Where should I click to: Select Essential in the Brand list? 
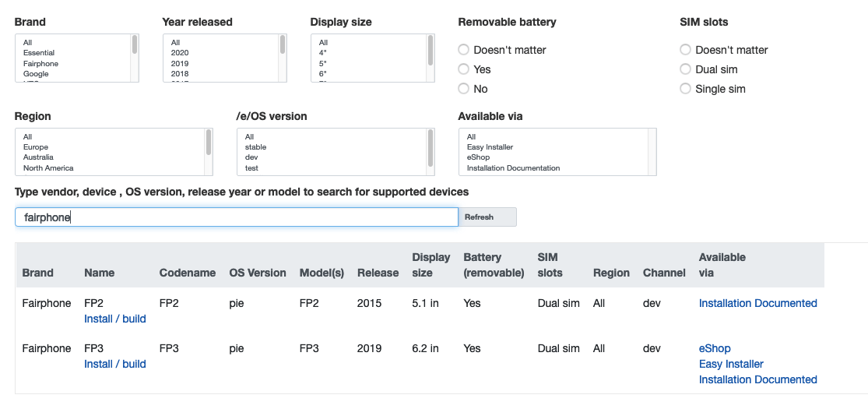click(x=39, y=53)
